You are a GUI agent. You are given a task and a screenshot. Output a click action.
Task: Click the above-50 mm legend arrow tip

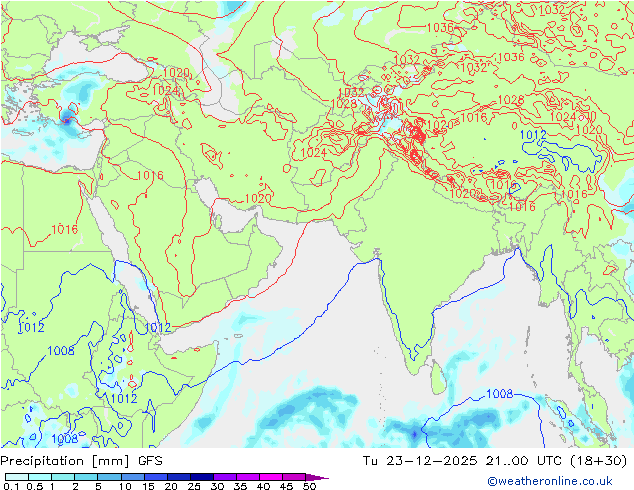317,477
